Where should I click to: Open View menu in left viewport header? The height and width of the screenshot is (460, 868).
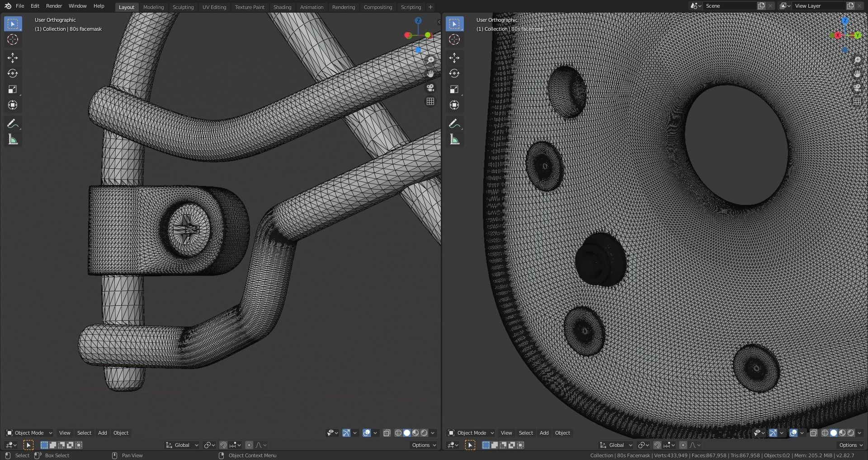65,433
